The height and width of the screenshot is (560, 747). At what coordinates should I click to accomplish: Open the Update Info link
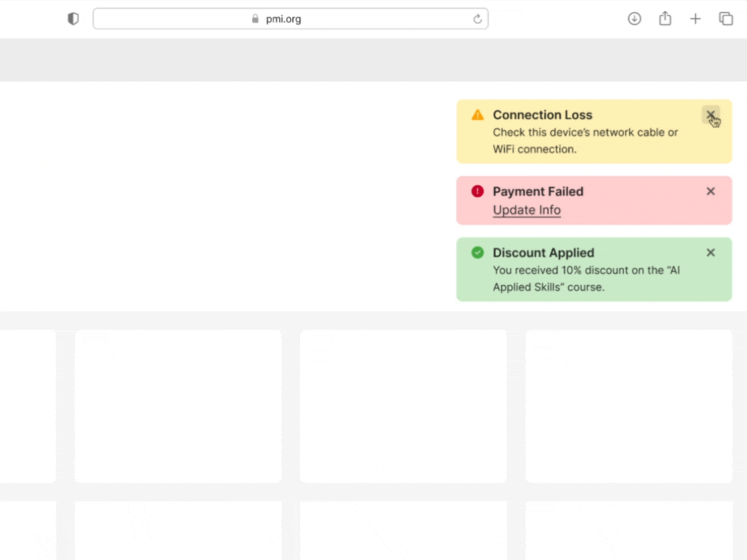point(527,210)
